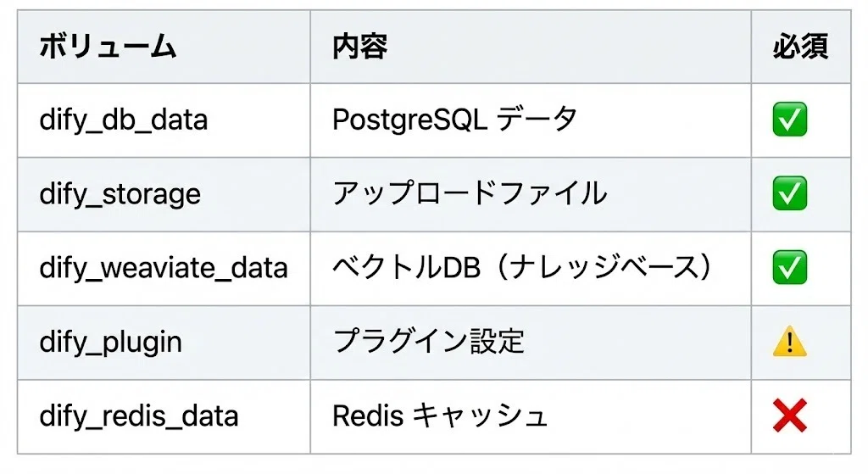Click the word PostgreSQL in the table
The image size is (868, 474).
(409, 120)
